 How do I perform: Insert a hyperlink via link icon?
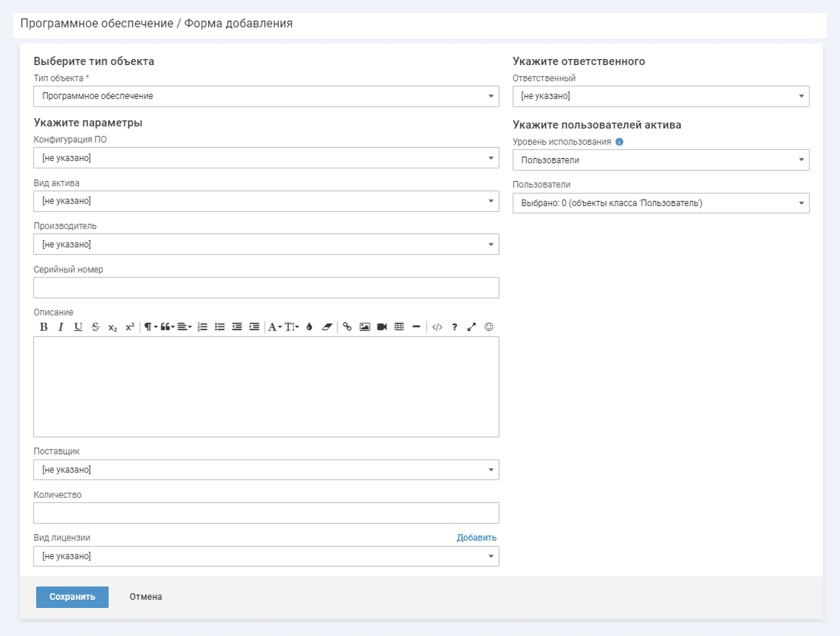(x=347, y=327)
